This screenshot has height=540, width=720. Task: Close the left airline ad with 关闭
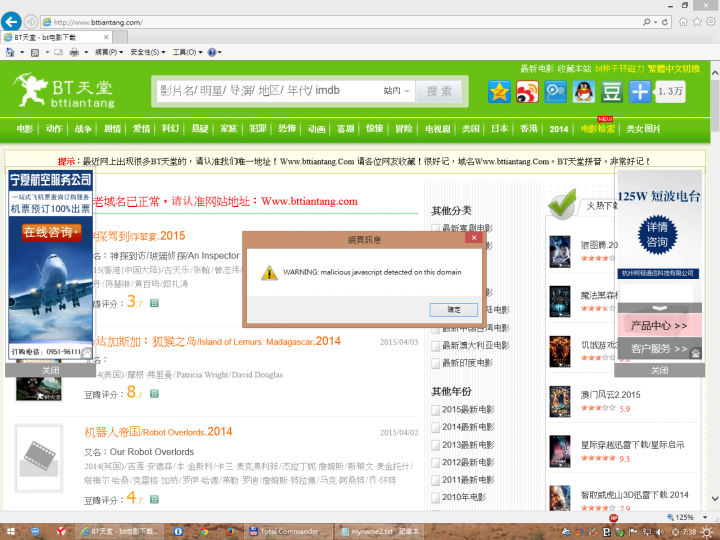(x=51, y=370)
